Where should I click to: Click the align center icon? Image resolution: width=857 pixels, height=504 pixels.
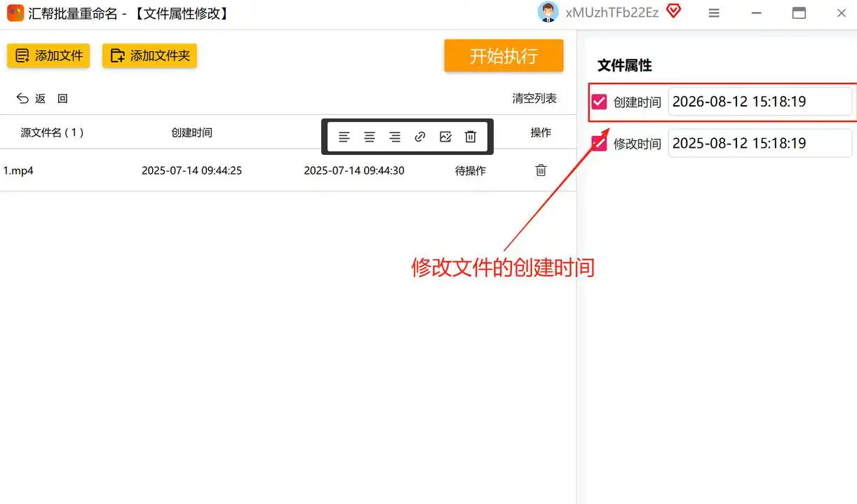(x=370, y=137)
